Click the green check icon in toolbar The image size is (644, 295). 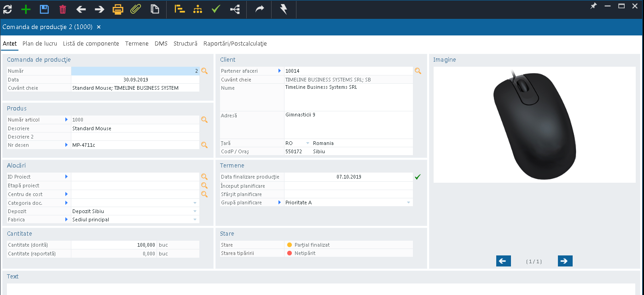tap(216, 9)
